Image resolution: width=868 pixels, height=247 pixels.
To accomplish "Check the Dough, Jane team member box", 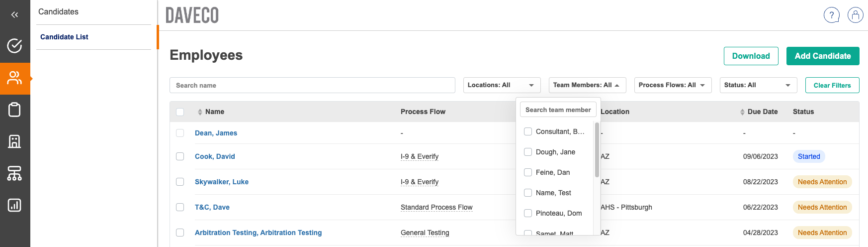I will click(x=528, y=152).
